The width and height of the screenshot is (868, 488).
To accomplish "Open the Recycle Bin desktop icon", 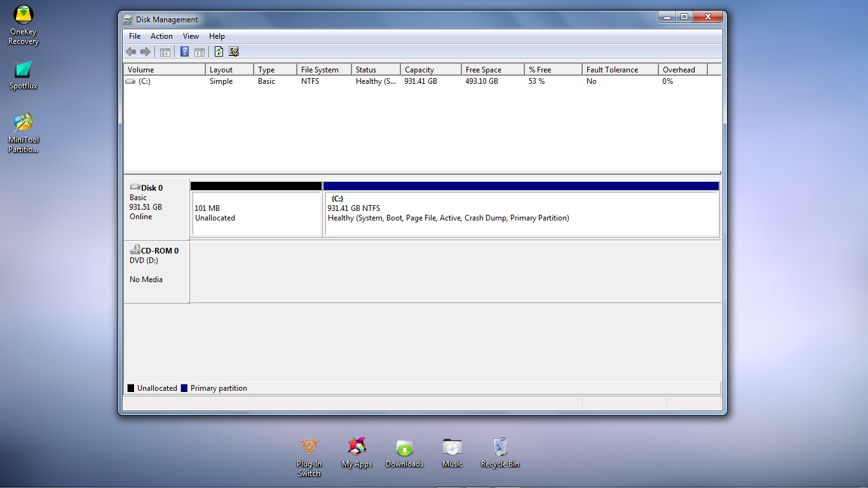I will coord(500,452).
